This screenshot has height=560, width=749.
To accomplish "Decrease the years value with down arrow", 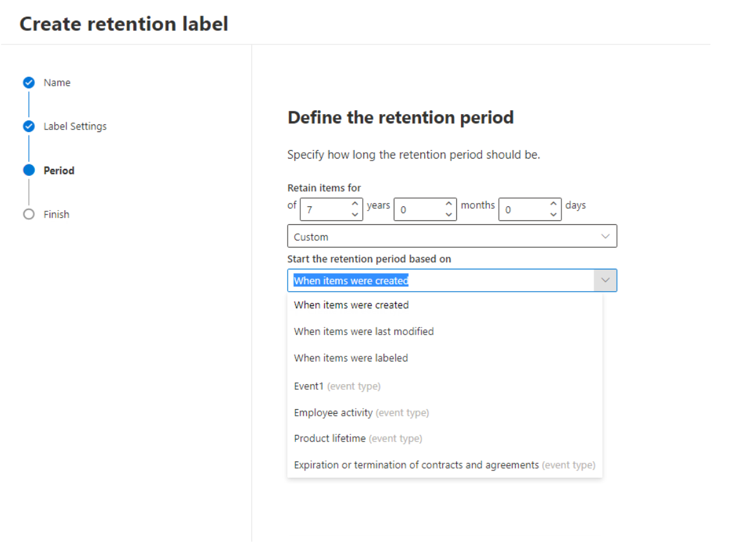I will pos(355,215).
